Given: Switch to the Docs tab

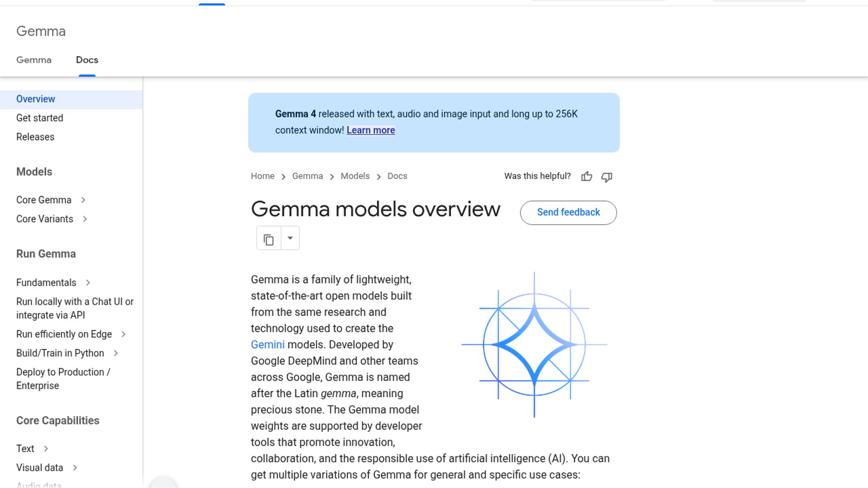Looking at the screenshot, I should [87, 60].
